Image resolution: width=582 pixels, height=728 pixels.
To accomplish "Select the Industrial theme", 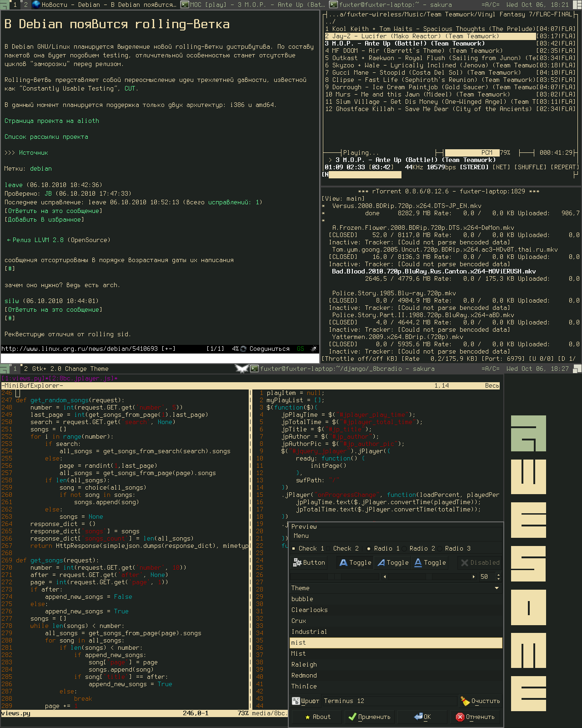I will [396, 632].
